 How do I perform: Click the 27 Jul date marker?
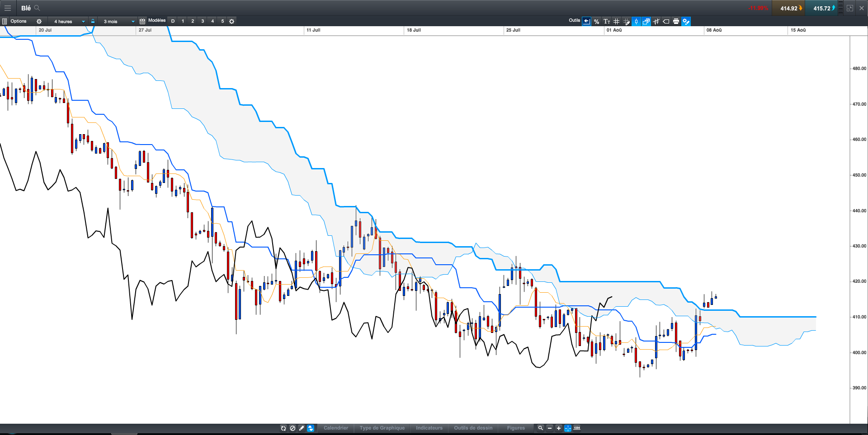(145, 30)
